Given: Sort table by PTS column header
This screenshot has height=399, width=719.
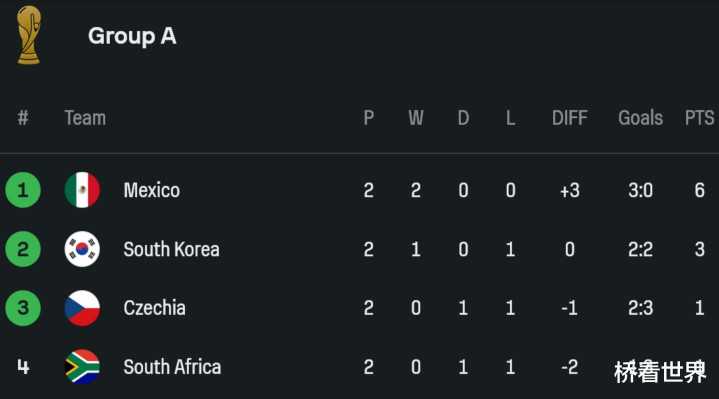Looking at the screenshot, I should click(x=699, y=118).
